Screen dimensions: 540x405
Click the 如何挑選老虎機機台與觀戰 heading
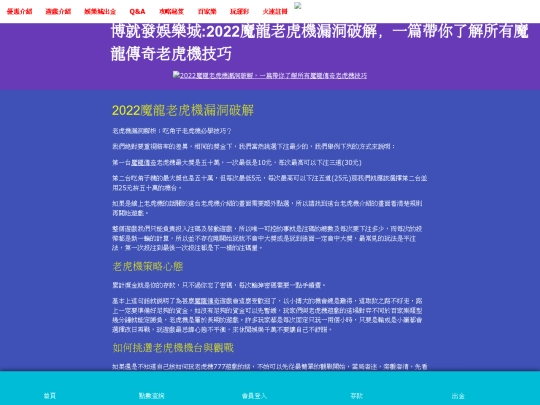(x=173, y=348)
